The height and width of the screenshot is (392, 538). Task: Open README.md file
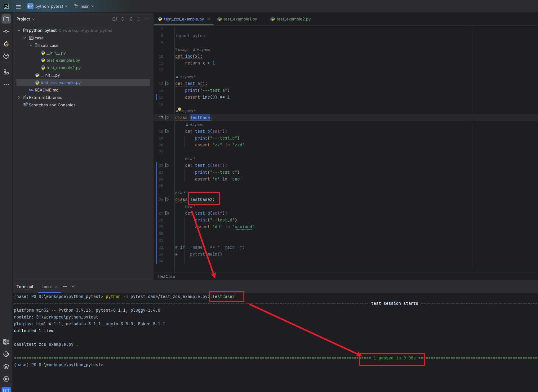pyautogui.click(x=47, y=90)
